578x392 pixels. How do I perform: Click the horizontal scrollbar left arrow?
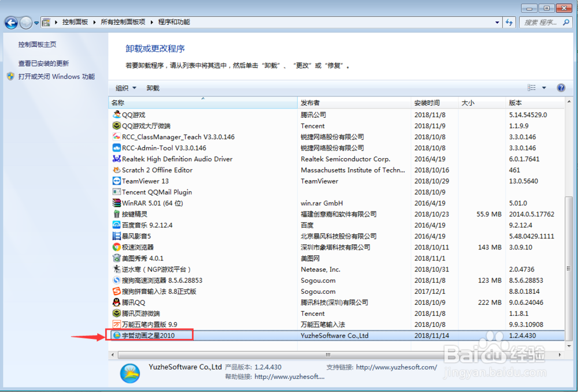pos(113,355)
